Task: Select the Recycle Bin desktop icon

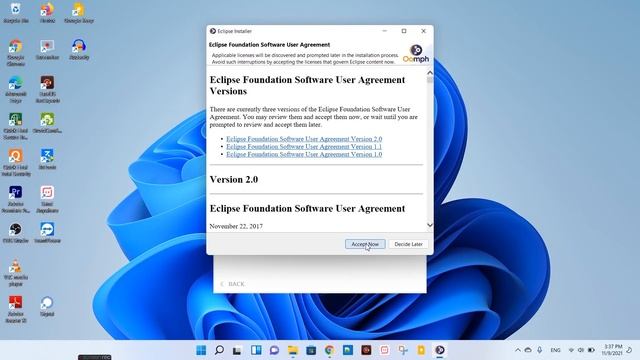Action: (x=16, y=12)
